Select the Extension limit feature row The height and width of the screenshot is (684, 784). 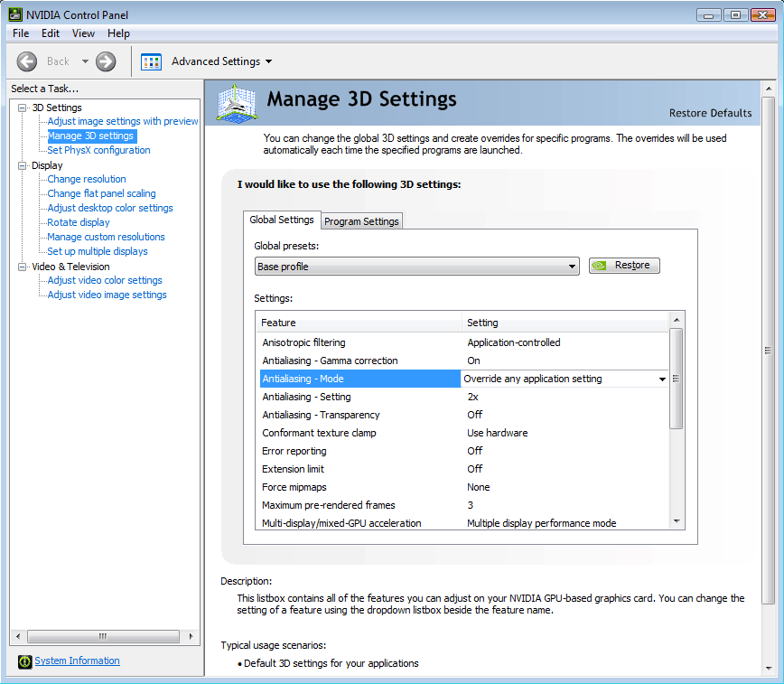pyautogui.click(x=464, y=469)
